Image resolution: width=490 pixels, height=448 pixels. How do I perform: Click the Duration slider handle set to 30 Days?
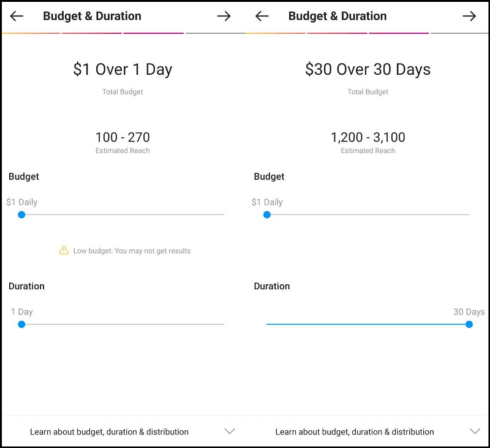[469, 324]
